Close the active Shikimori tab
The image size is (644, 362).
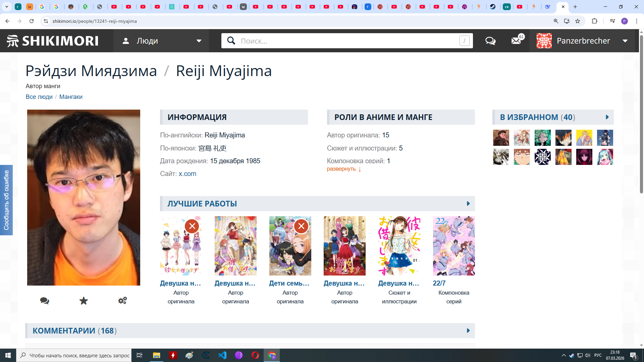point(563,7)
